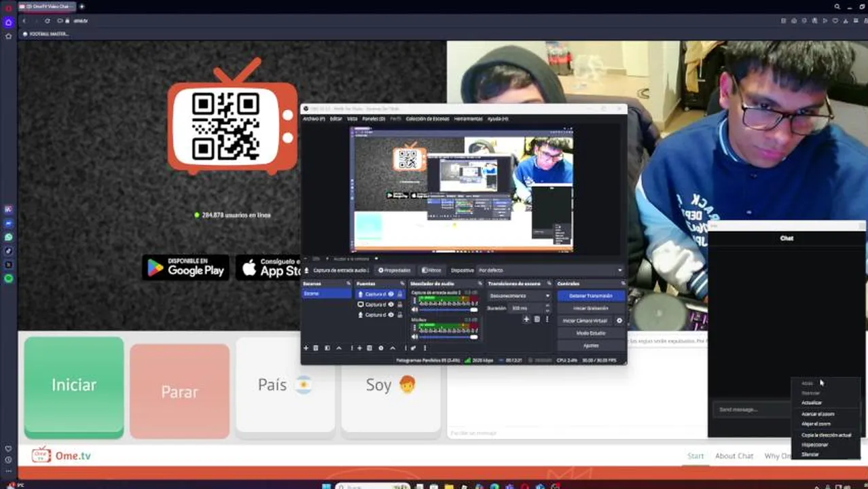
Task: Add a new source in the Fuentes toolbar
Action: point(359,348)
